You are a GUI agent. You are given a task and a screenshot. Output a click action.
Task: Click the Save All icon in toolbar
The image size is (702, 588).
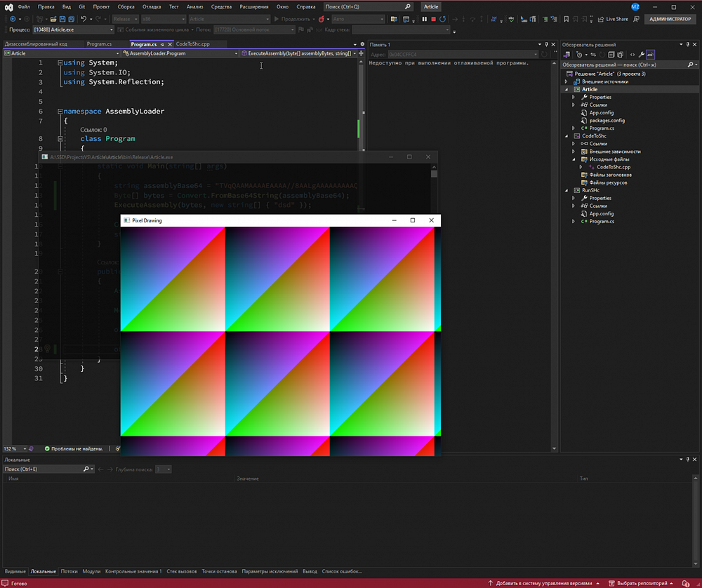click(x=71, y=19)
